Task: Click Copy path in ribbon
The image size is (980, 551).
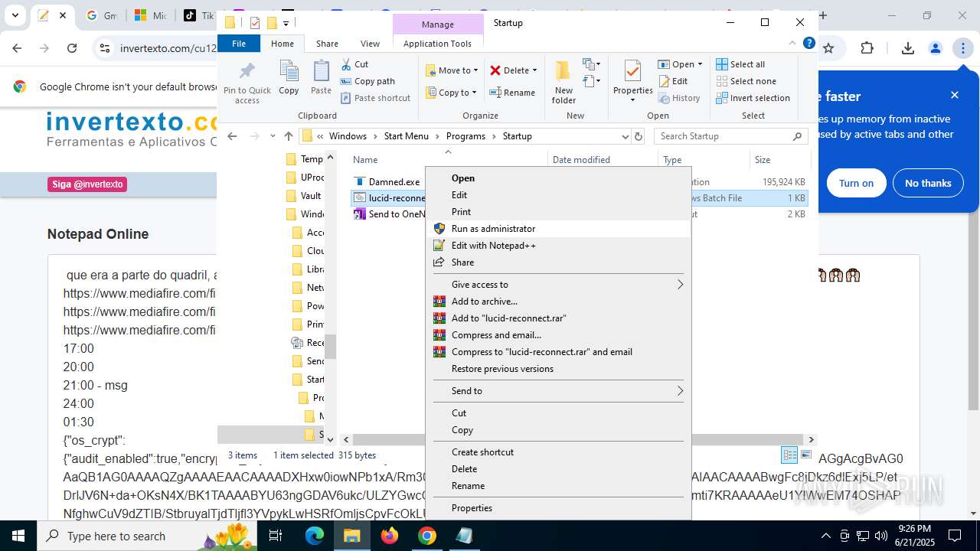Action: [367, 81]
